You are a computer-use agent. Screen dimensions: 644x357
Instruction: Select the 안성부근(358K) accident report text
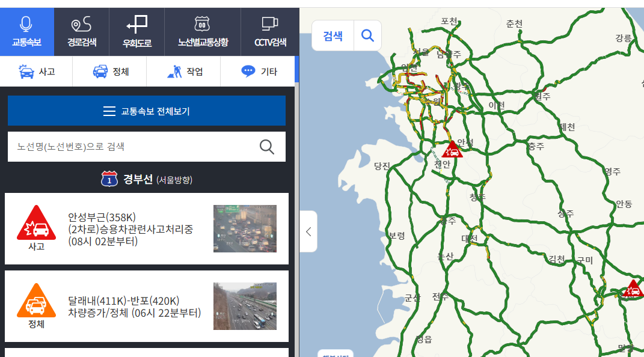tap(130, 229)
